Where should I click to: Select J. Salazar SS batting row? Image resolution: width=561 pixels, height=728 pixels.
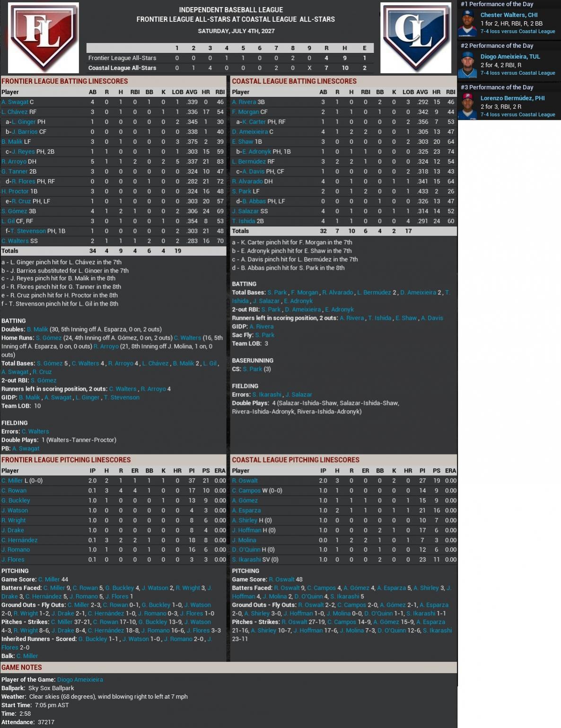click(x=344, y=211)
